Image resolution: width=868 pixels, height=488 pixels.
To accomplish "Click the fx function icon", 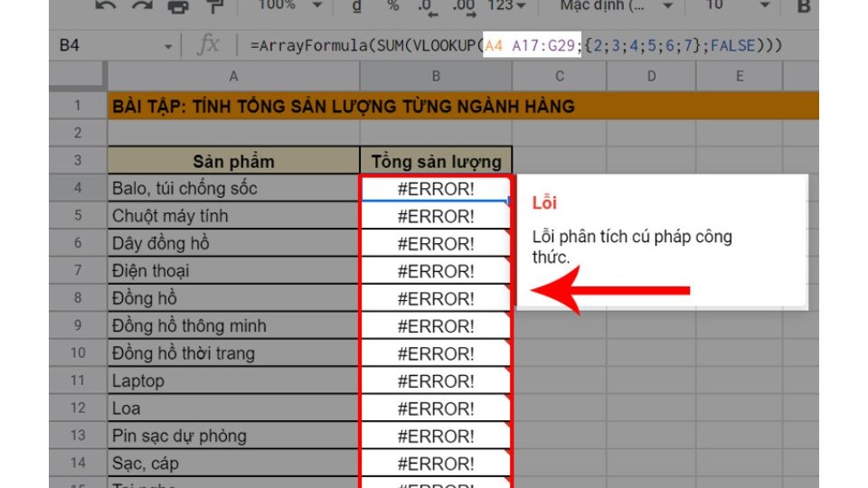I will [208, 45].
